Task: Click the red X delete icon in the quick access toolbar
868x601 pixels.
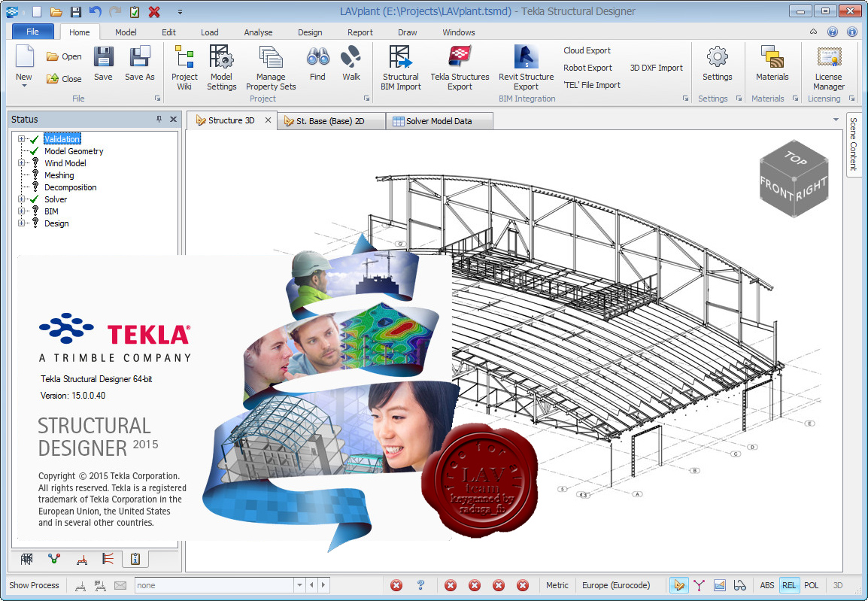Action: (154, 11)
